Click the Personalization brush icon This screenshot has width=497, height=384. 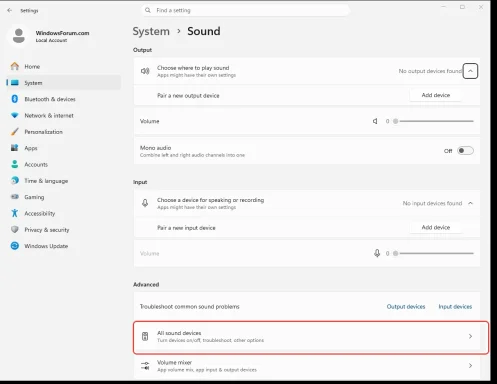(15, 132)
